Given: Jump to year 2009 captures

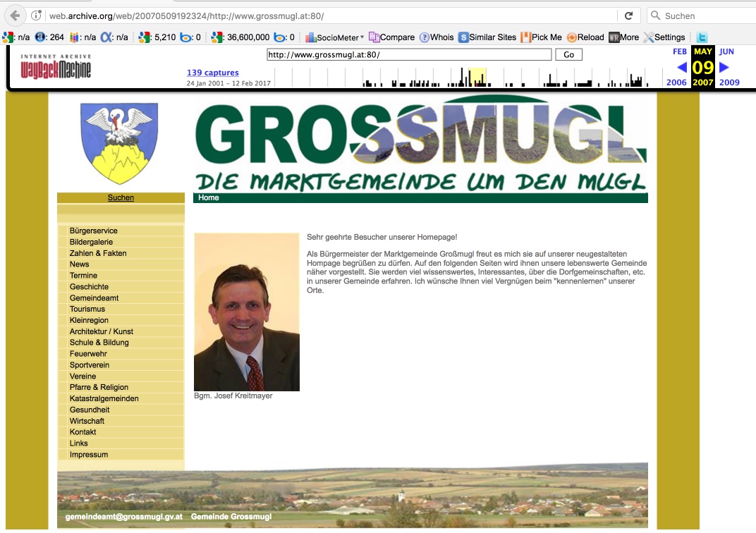Looking at the screenshot, I should pos(729,82).
